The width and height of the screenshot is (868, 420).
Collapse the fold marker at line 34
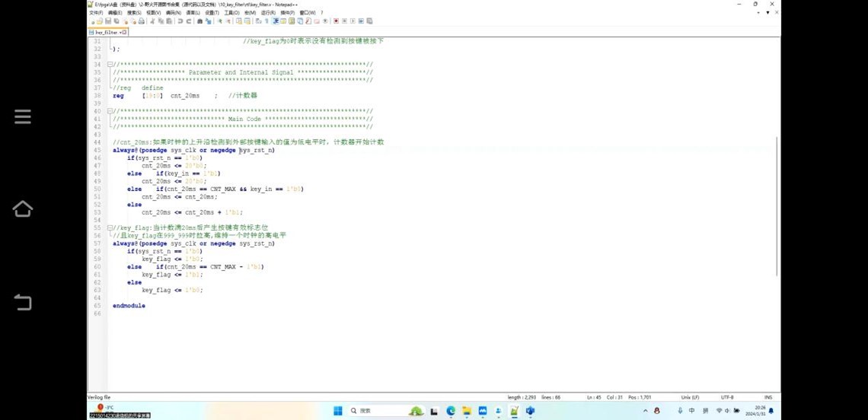tap(110, 64)
